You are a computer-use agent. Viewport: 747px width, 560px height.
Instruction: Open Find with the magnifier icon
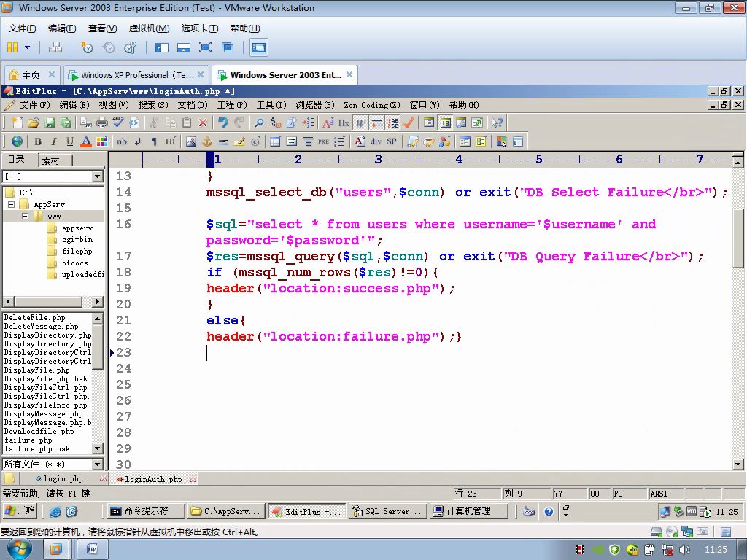pyautogui.click(x=259, y=122)
